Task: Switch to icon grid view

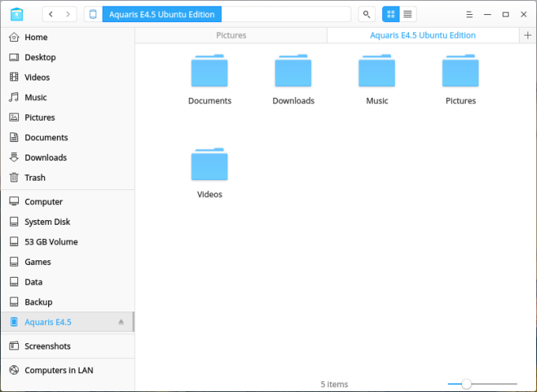Action: [x=391, y=14]
